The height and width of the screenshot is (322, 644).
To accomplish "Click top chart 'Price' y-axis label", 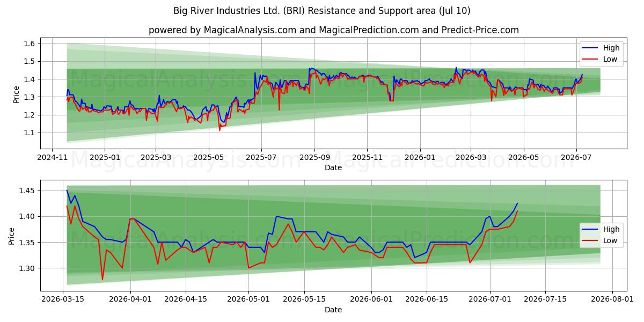I will point(17,93).
